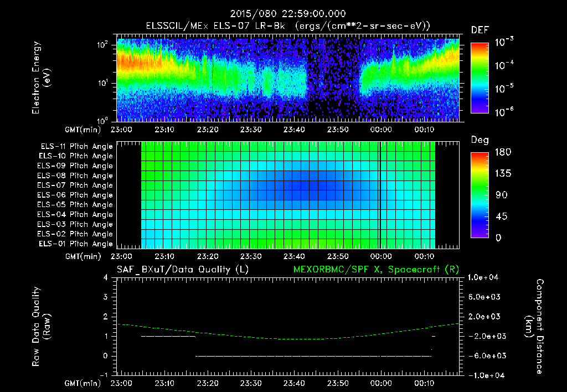567x392 pixels.
Task: Select the ELS-08 Pitch Angle row label
Action: coord(75,176)
